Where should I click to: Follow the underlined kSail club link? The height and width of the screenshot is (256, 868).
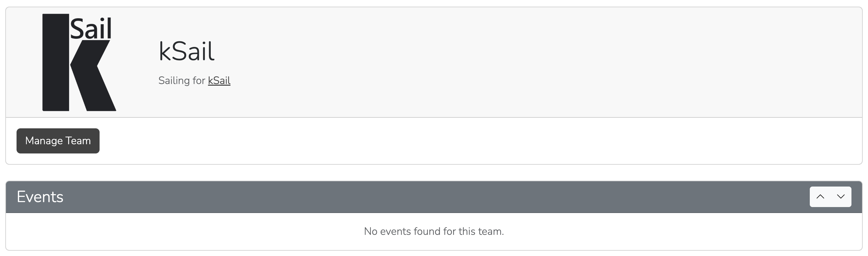click(219, 80)
